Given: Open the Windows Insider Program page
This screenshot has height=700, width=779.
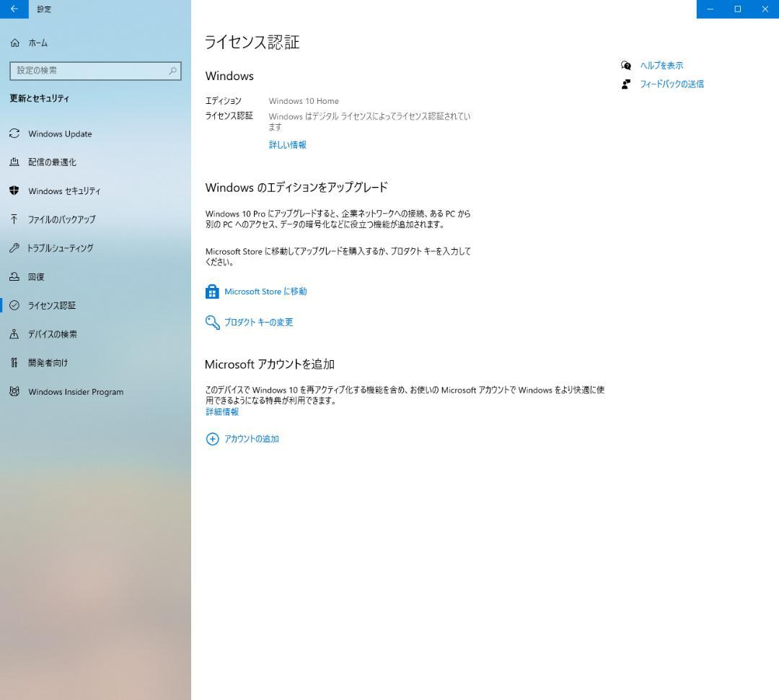Looking at the screenshot, I should 75,391.
